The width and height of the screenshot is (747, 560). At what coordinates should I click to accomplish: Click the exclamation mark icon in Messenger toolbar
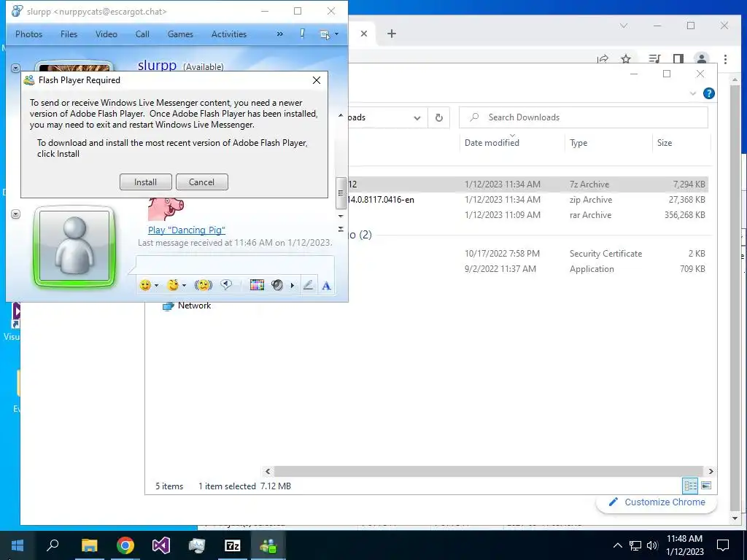[302, 34]
